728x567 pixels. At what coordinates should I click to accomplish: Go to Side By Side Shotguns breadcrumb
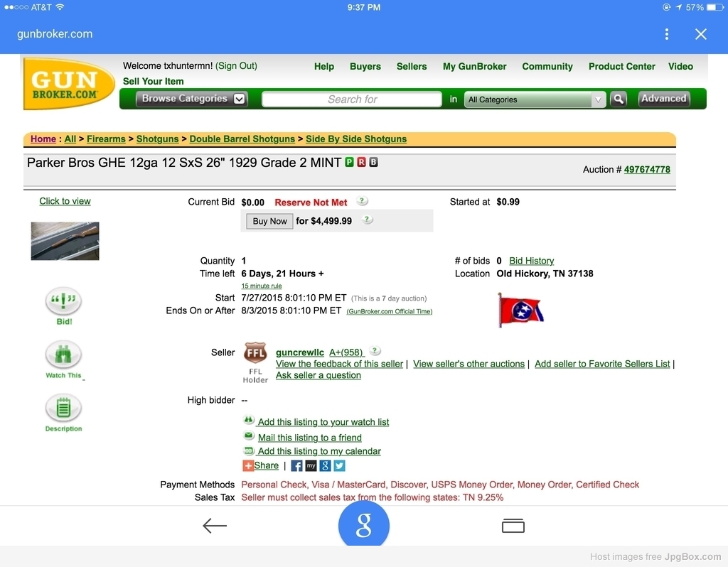pos(356,139)
